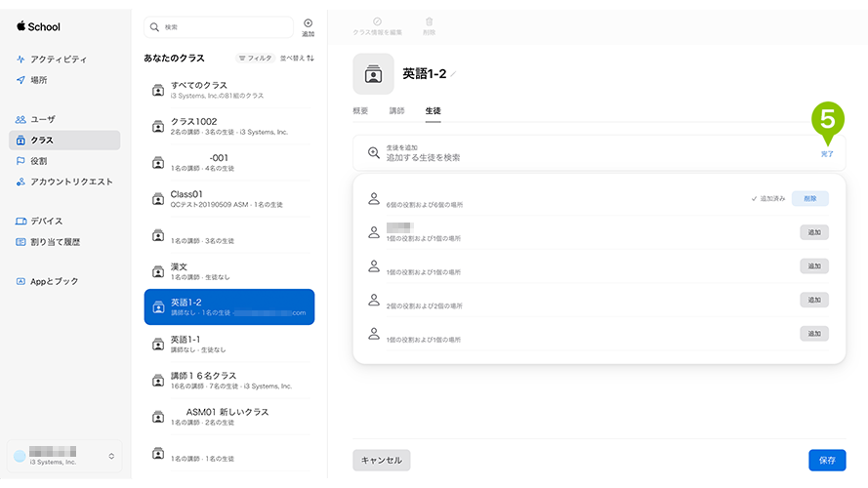Screen dimensions: 868x488
Task: Click the キャンセル button
Action: click(x=382, y=461)
